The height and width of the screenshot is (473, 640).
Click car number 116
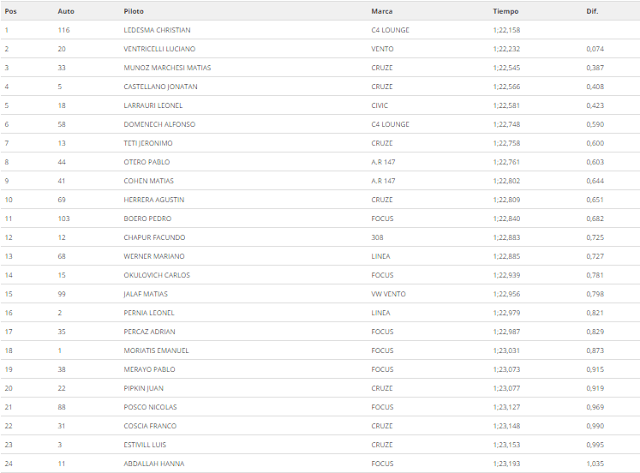pyautogui.click(x=64, y=30)
